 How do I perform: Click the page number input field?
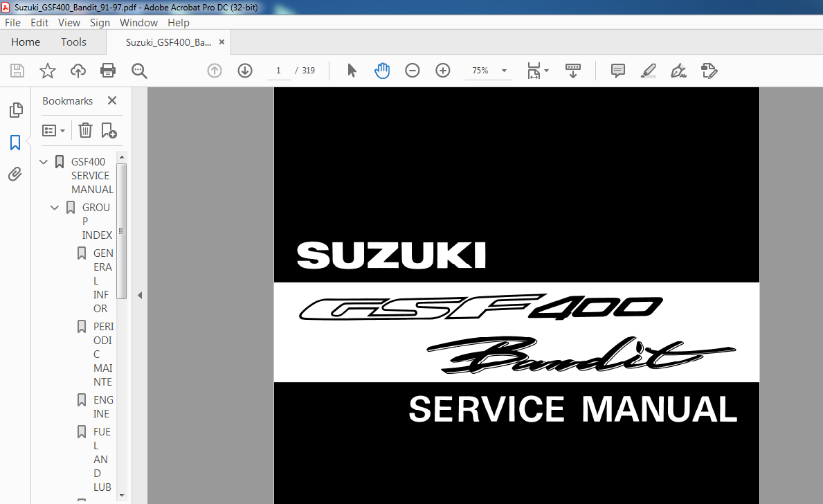[x=279, y=71]
